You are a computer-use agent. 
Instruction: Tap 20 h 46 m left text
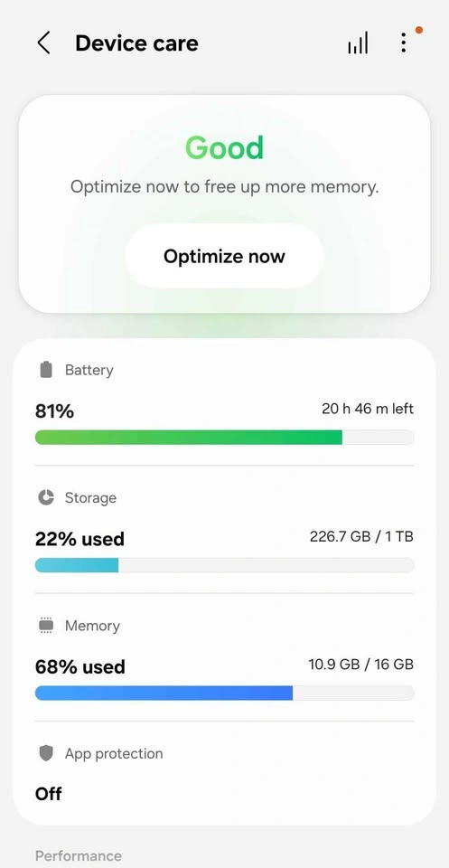(x=368, y=409)
